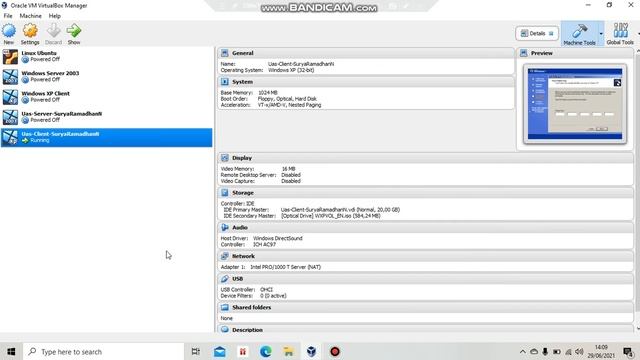Open the notification center icon
The height and width of the screenshot is (360, 640).
[x=628, y=351]
